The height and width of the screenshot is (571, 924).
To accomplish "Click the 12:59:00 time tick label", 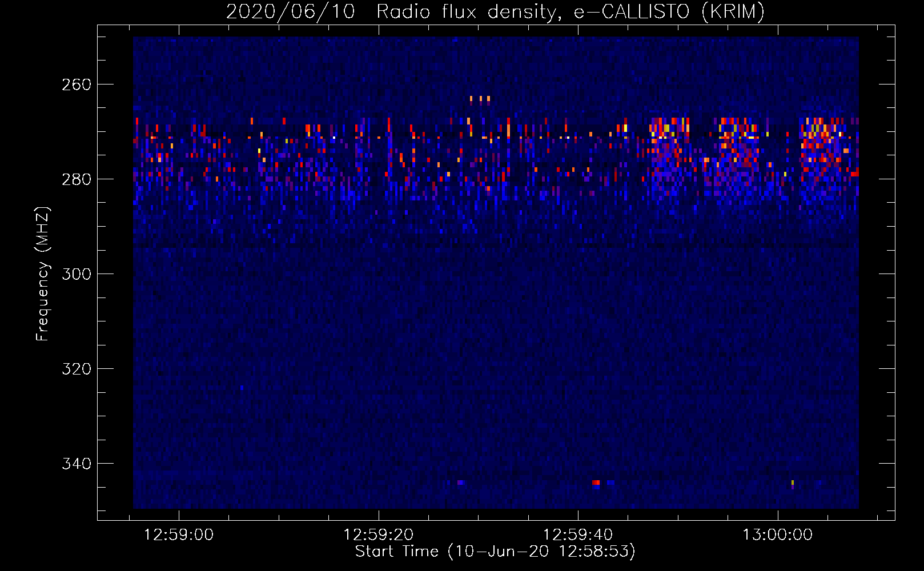I will pyautogui.click(x=178, y=535).
